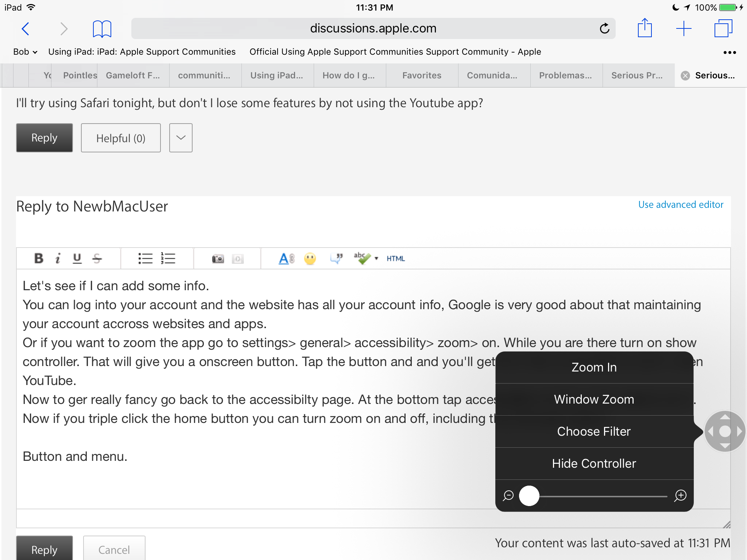Screen dimensions: 747x560
Task: Click the quote bubble icon
Action: click(x=336, y=258)
